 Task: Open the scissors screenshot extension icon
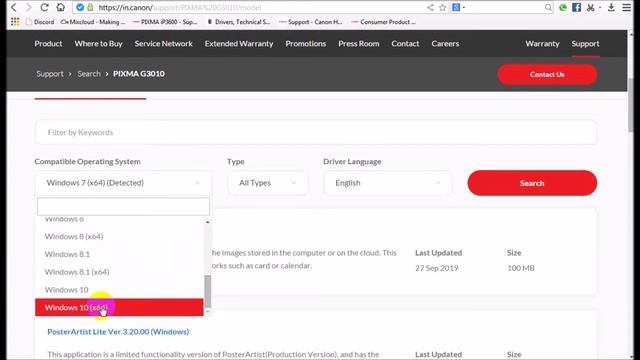(591, 7)
